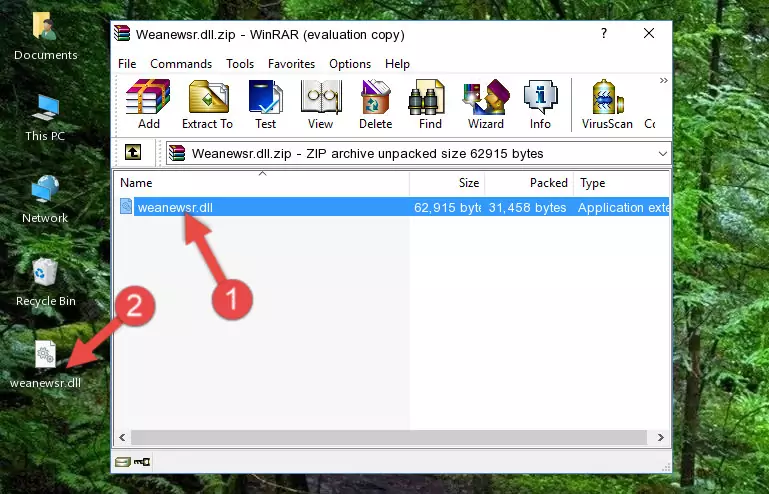Open the Tools menu

[x=240, y=64]
